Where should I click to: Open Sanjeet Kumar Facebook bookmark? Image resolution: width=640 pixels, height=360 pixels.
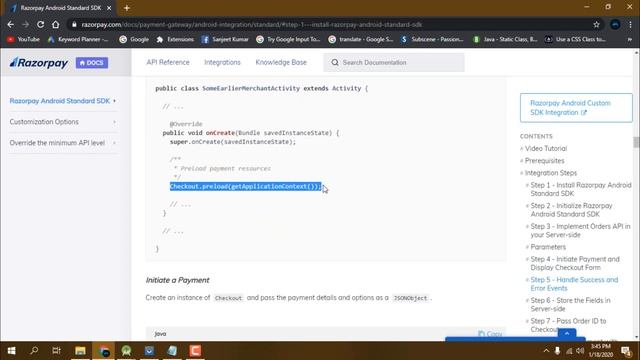pos(225,39)
